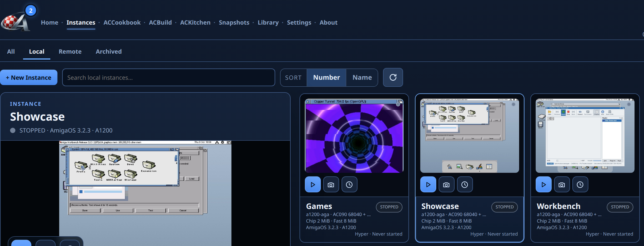Go to the Snapshots page
Image resolution: width=644 pixels, height=246 pixels.
click(x=234, y=23)
